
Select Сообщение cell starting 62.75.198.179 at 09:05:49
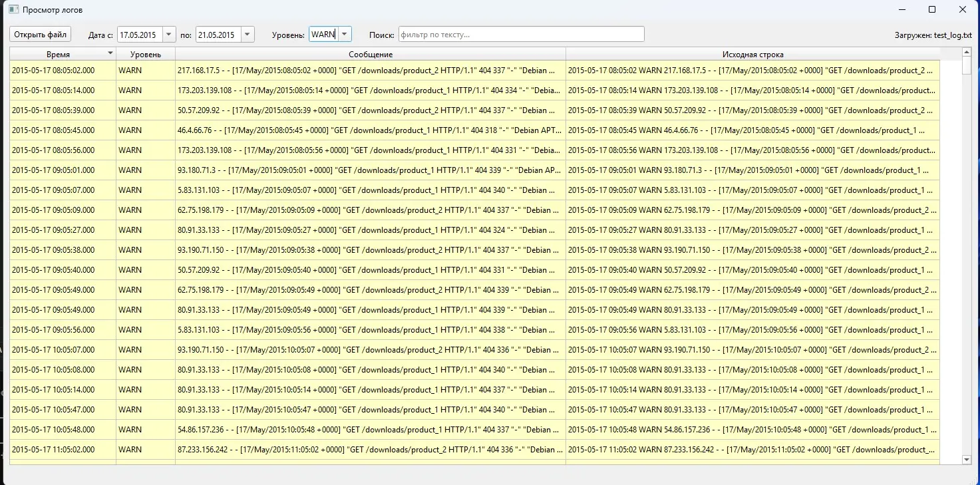pos(371,290)
